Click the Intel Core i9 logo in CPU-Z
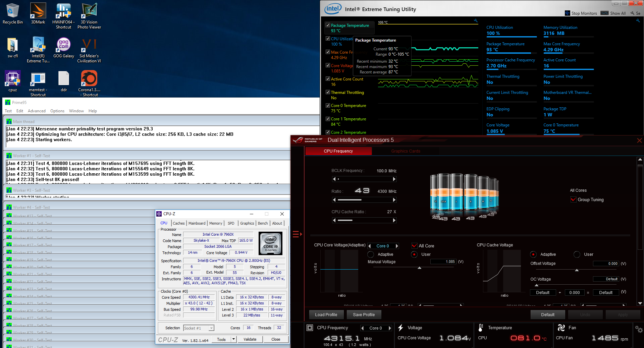This screenshot has height=348, width=644. (270, 243)
